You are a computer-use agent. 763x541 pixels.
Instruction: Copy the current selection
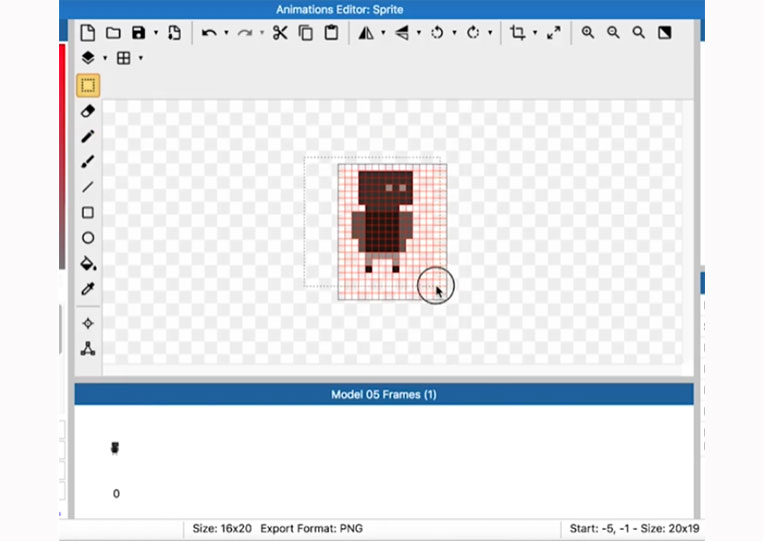[x=306, y=33]
